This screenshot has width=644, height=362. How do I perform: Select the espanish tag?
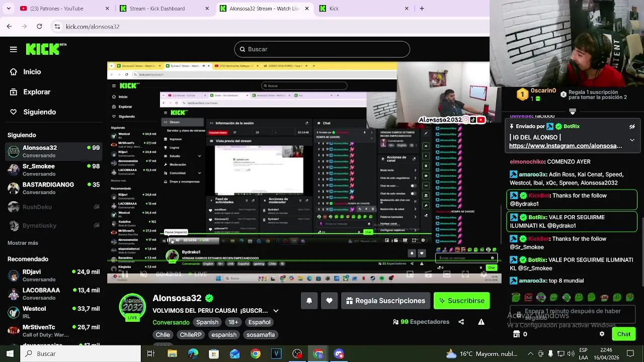click(x=224, y=335)
